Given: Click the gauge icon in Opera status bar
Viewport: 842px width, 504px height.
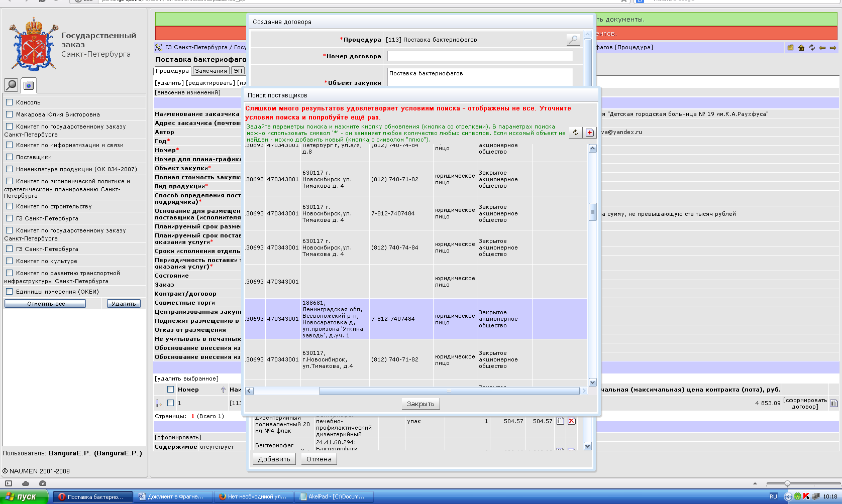Looking at the screenshot, I should click(x=43, y=483).
